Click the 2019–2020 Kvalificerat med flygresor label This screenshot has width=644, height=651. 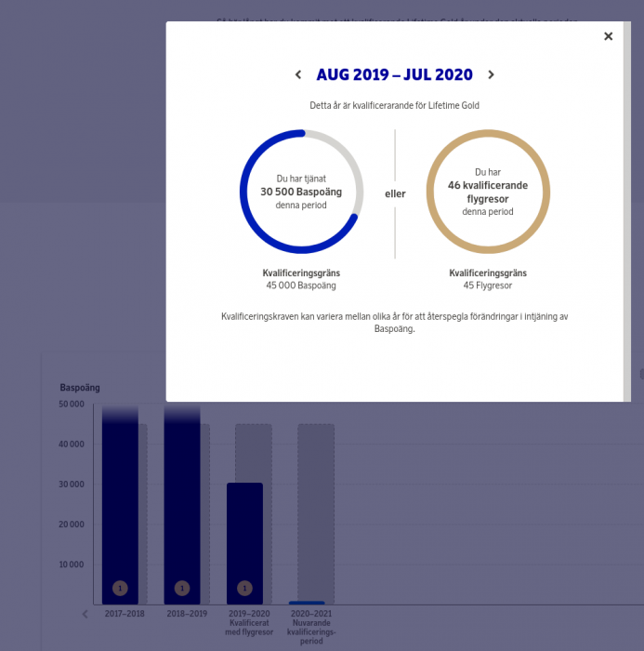(248, 620)
